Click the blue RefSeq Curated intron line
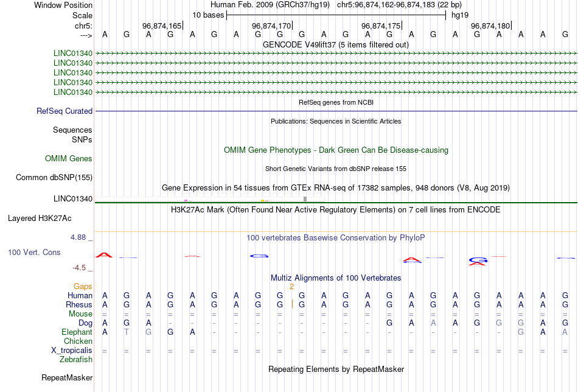The width and height of the screenshot is (578, 392). point(336,111)
